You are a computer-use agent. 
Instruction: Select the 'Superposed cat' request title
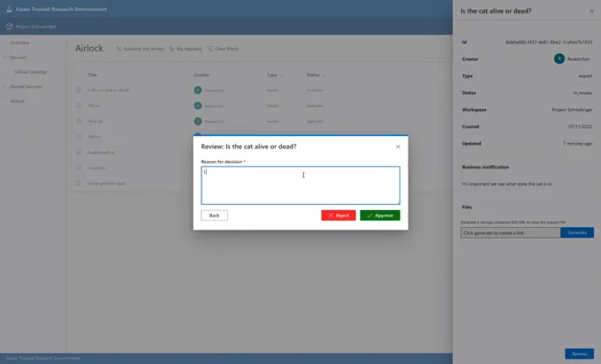[x=101, y=152]
